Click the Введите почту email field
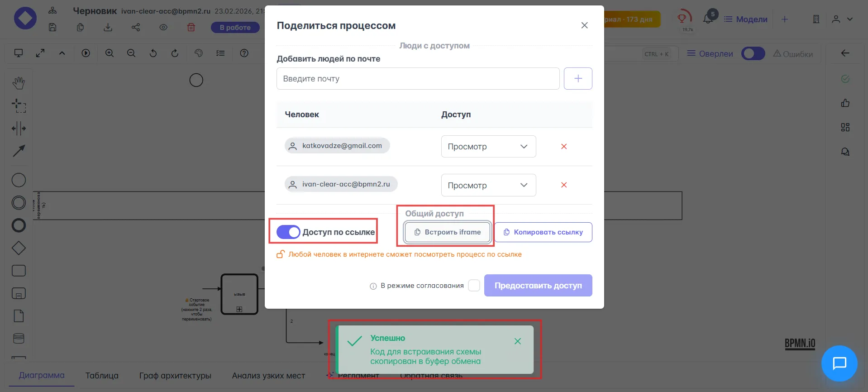This screenshot has height=392, width=868. click(x=418, y=79)
